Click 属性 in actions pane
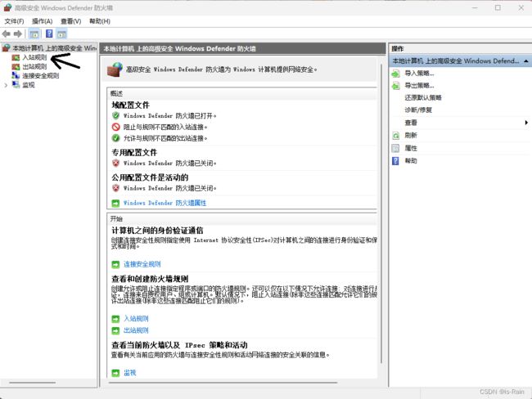The image size is (532, 399). tap(411, 148)
